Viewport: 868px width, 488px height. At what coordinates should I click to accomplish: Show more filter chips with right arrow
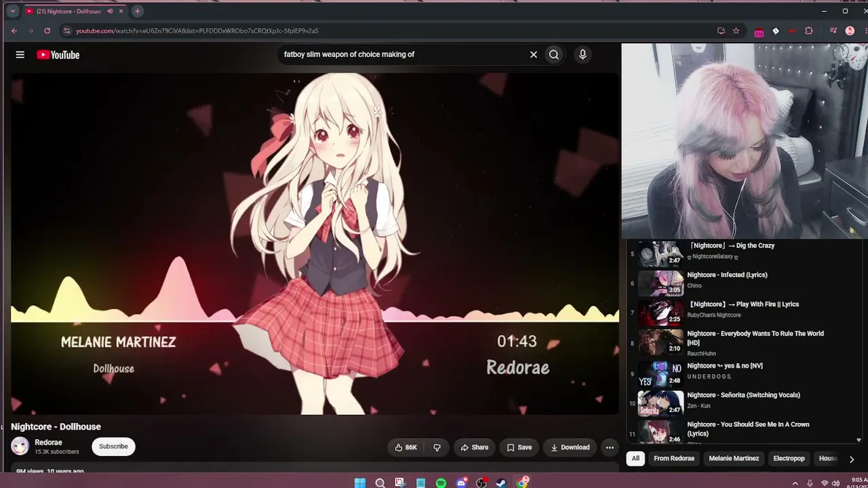pyautogui.click(x=852, y=459)
